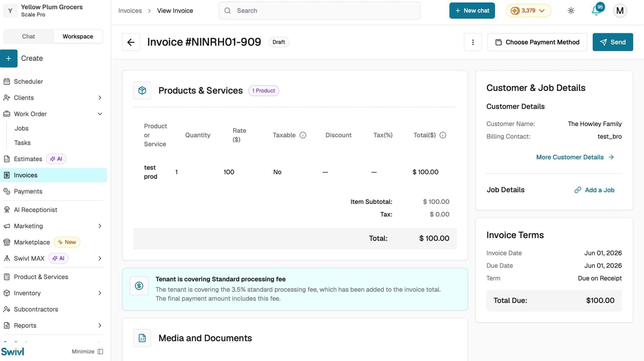Click the Taxable info icon

303,135
